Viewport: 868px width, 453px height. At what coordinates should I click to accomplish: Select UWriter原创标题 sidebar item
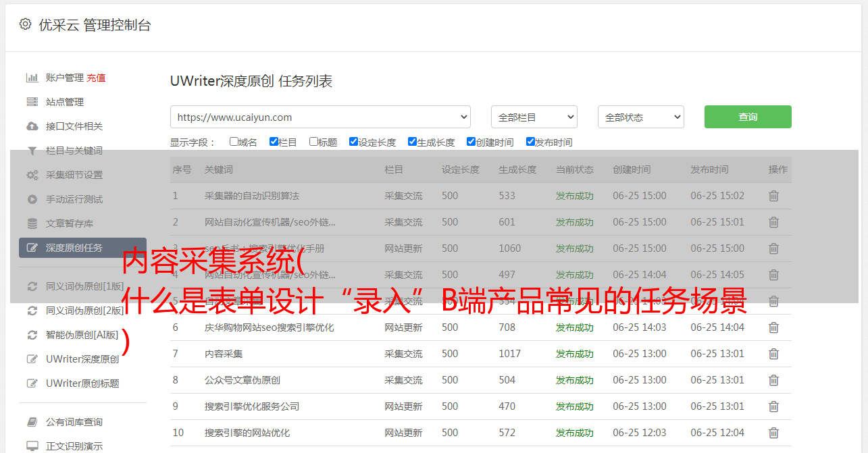(82, 383)
